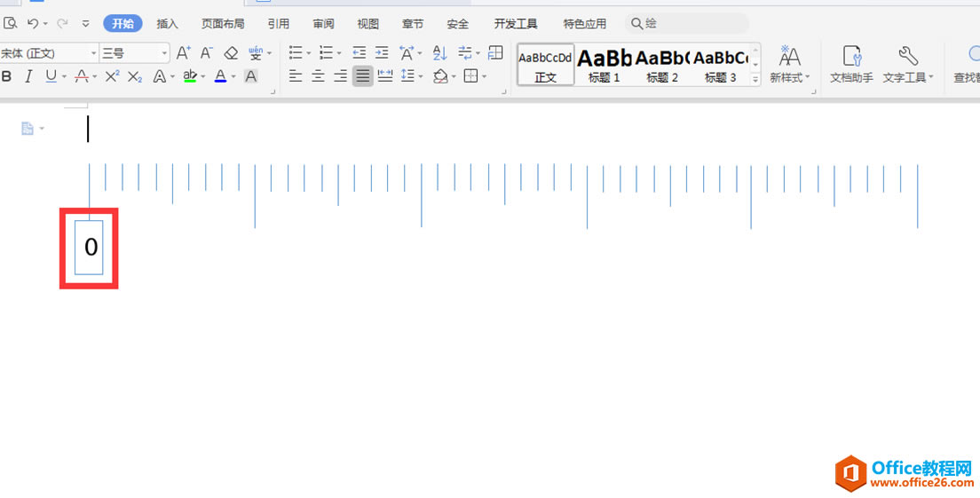Clear formatting with the eraser icon
This screenshot has width=980, height=498.
(232, 53)
